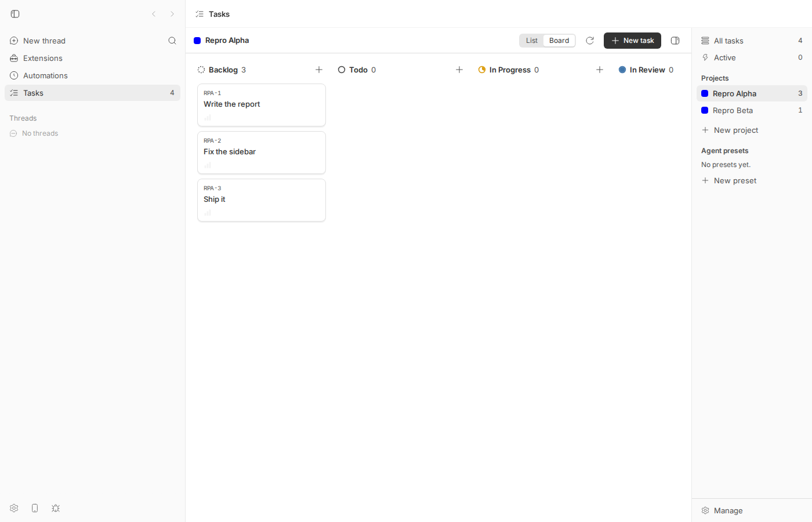Go back using the left chevron
This screenshot has width=812, height=522.
point(154,14)
